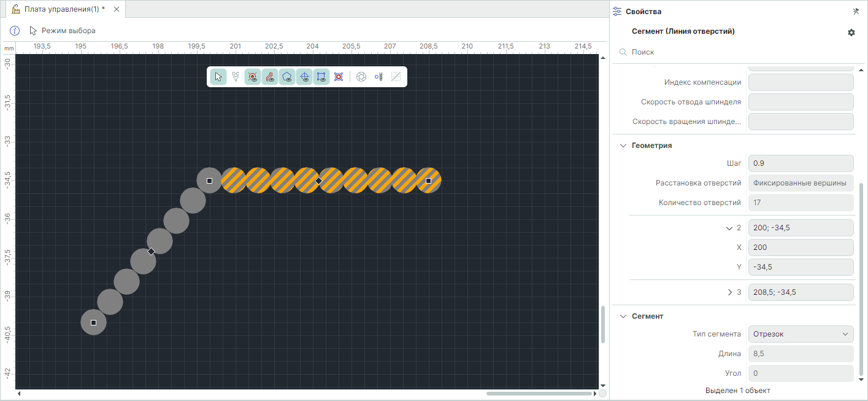Click the red target with blue corners icon
Viewport: 868px width, 401px height.
pyautogui.click(x=338, y=77)
